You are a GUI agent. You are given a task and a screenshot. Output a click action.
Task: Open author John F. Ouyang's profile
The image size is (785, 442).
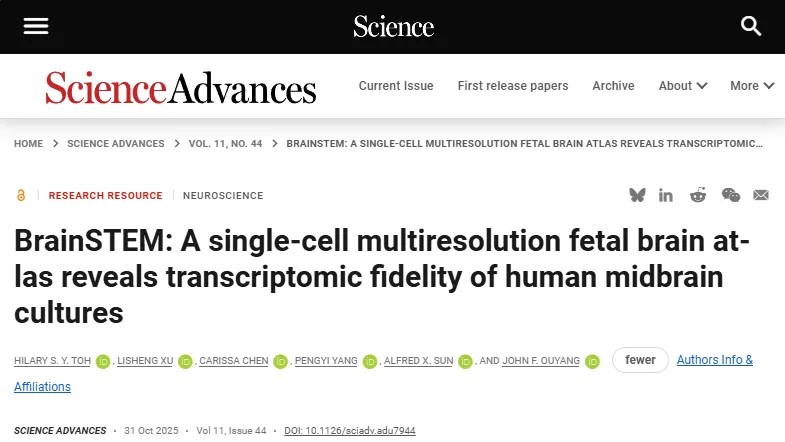[542, 361]
